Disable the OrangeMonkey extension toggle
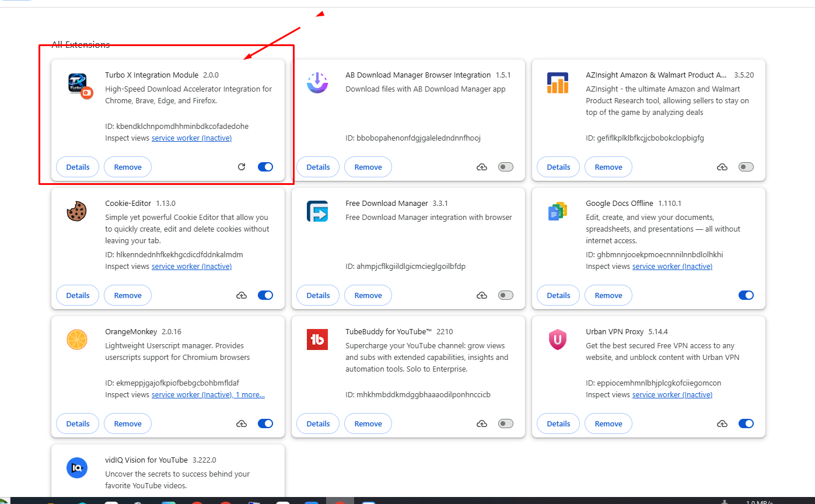 pos(265,423)
